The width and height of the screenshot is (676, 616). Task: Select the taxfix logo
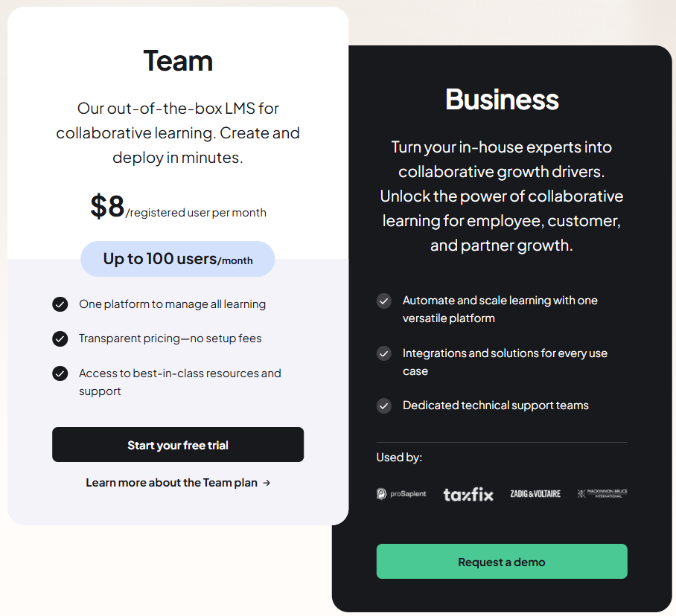pos(468,493)
